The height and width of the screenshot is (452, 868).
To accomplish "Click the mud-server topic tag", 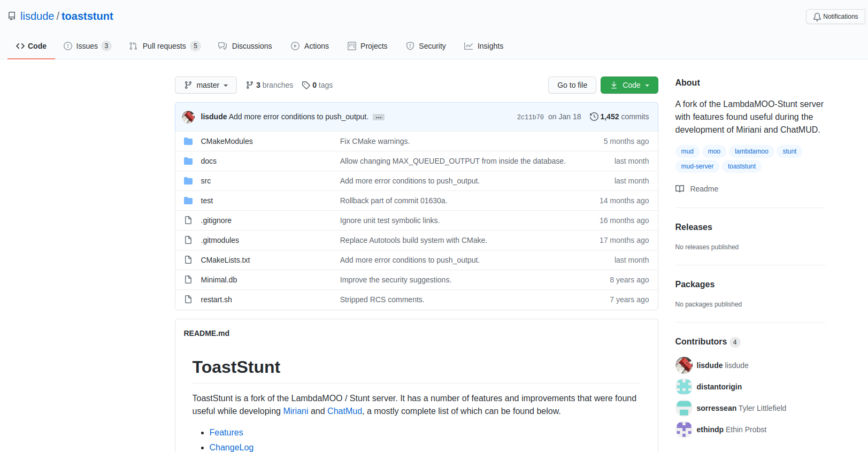I will 697,166.
